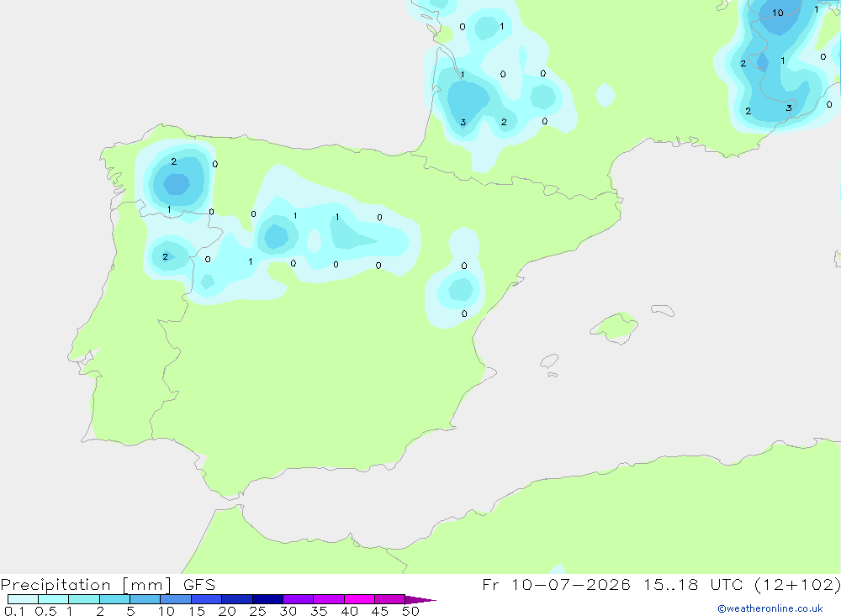This screenshot has width=841, height=616.
Task: Click the "50" legend scale label
Action: (410, 611)
